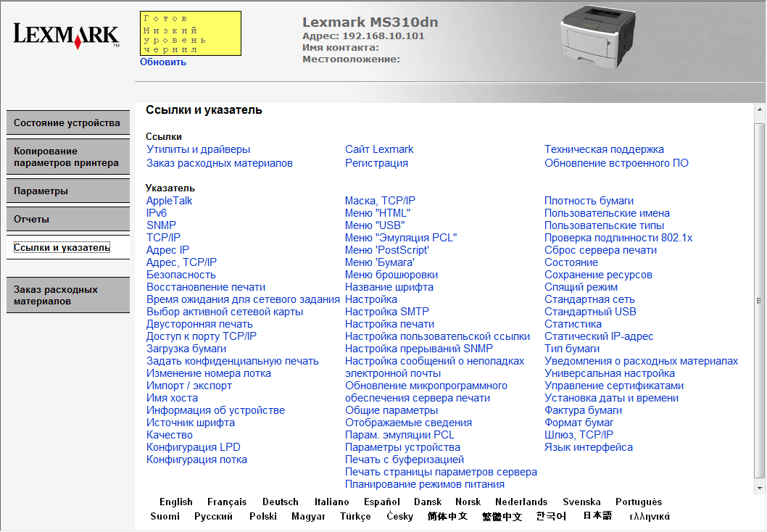This screenshot has height=532, width=767.
Task: Switch language to ελληνικά
Action: tap(650, 516)
